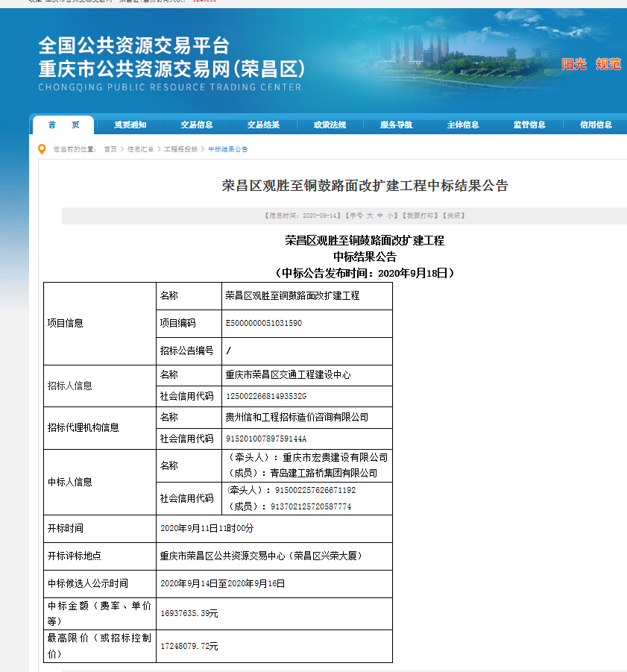Follow the 信息汇总 breadcrumb link
627x672 pixels.
140,149
